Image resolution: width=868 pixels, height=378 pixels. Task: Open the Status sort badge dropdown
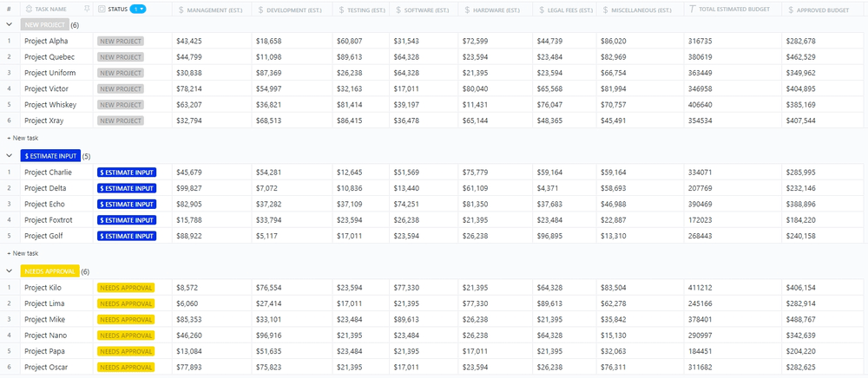138,10
